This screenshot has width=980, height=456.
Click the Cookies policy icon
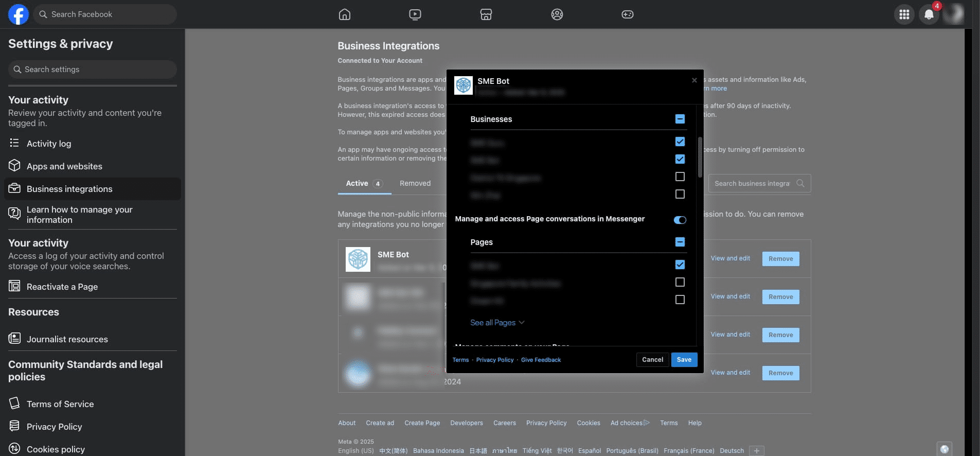pos(14,448)
